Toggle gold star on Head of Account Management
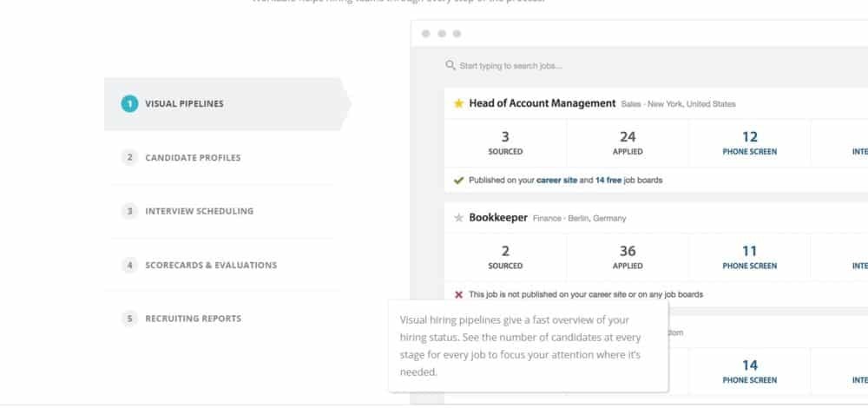Image resolution: width=868 pixels, height=408 pixels. [x=458, y=103]
